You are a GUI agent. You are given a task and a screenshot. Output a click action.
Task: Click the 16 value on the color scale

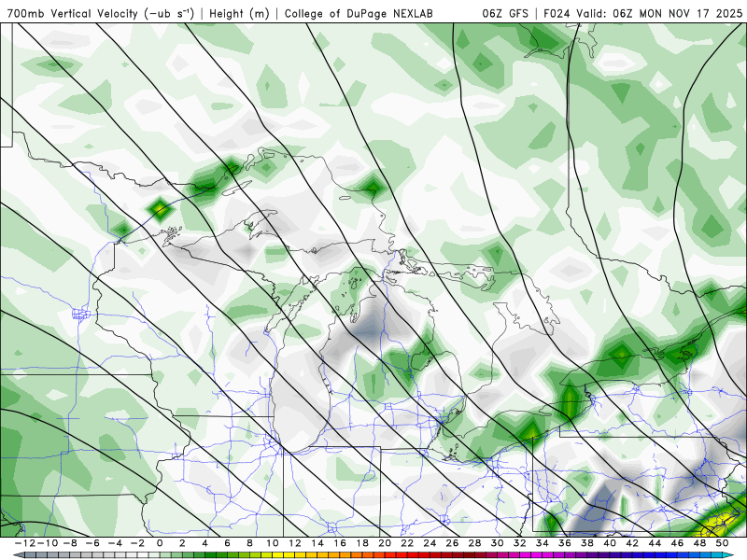coord(340,543)
